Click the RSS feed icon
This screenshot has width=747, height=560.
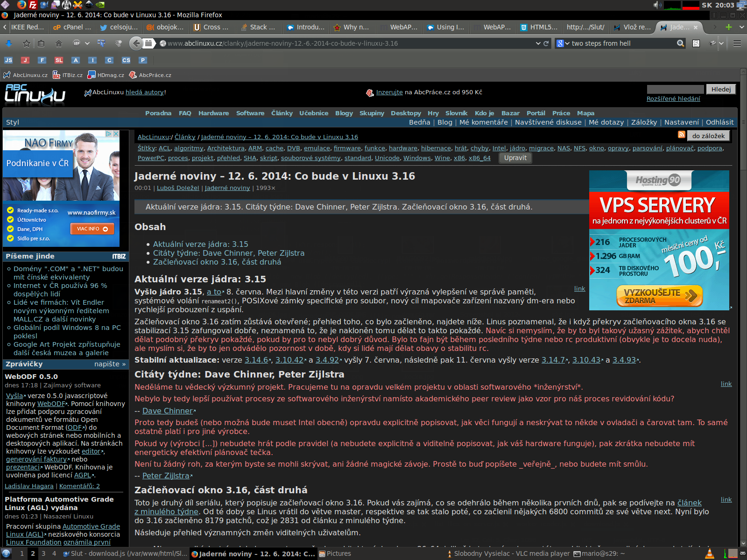[x=682, y=135]
